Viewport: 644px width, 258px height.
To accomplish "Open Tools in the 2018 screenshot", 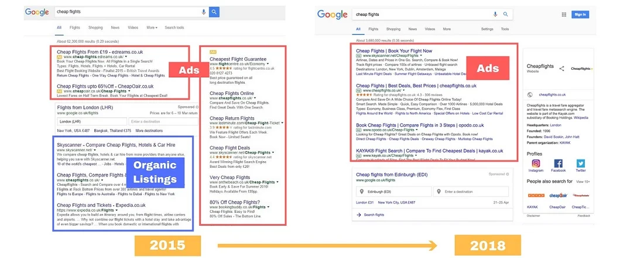I will point(505,29).
